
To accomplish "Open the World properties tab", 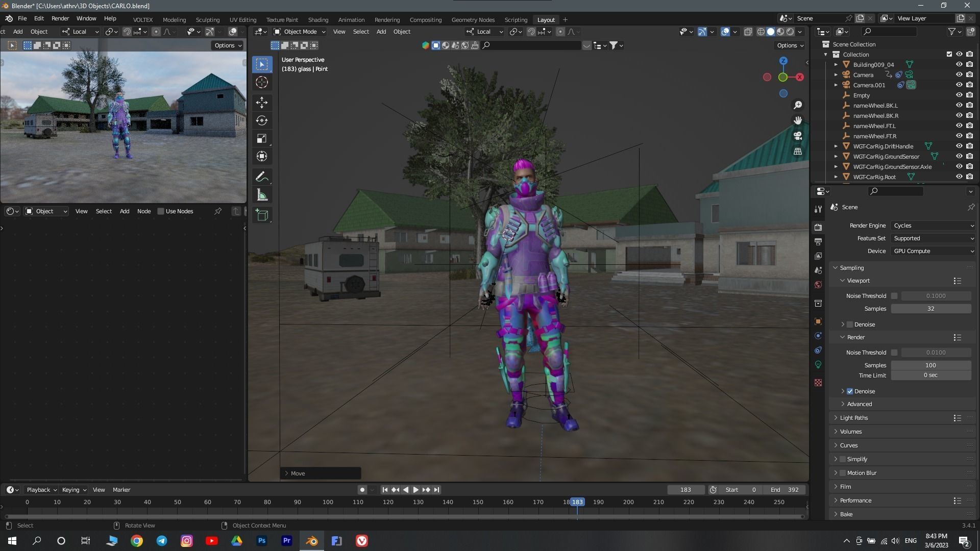I will click(818, 285).
